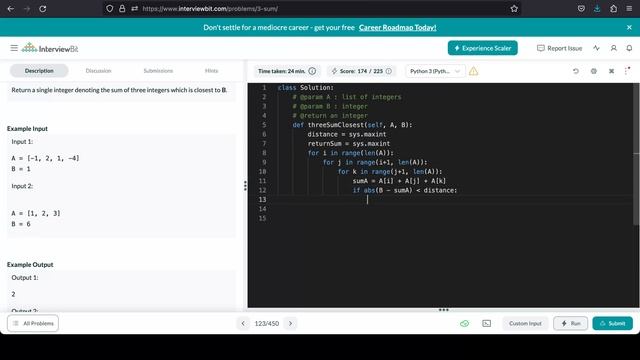The image size is (640, 360).
Task: Follow the Career Roadmap Today link
Action: [x=398, y=27]
